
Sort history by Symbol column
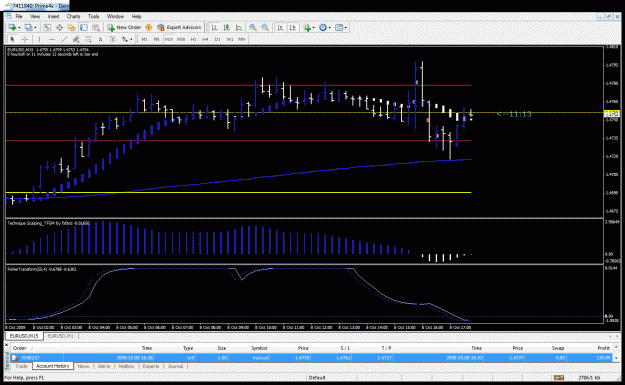(x=259, y=348)
